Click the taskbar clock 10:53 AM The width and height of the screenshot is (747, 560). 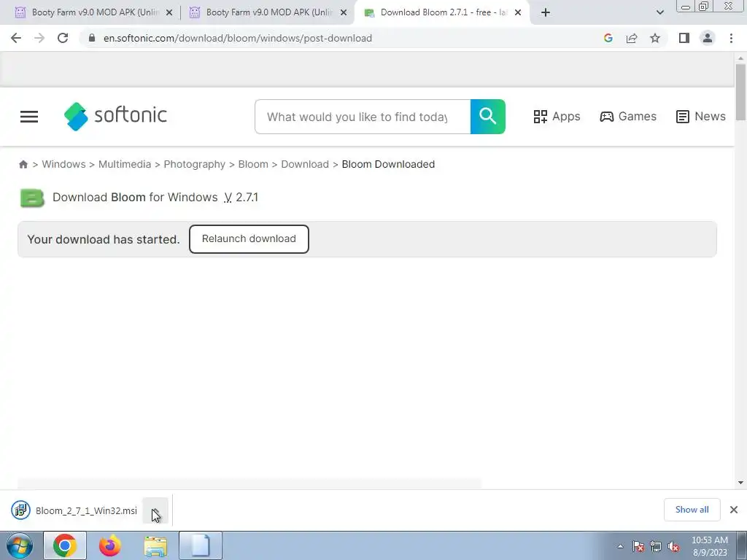point(709,540)
